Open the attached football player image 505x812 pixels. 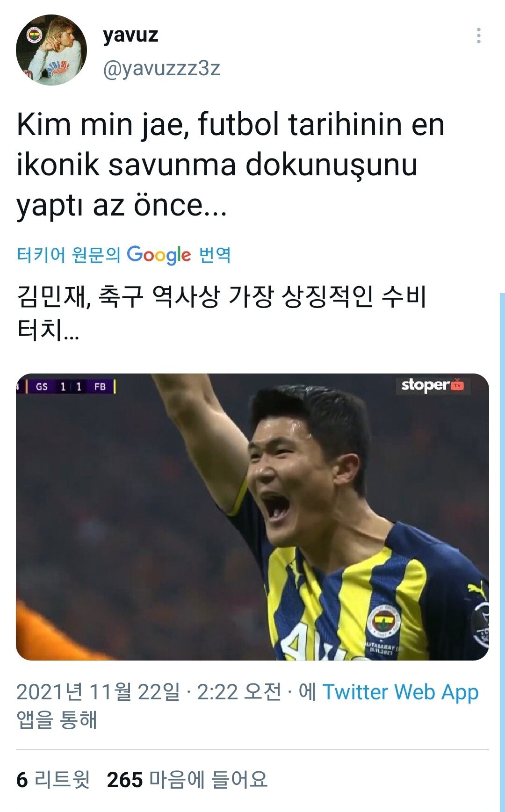coord(252,517)
